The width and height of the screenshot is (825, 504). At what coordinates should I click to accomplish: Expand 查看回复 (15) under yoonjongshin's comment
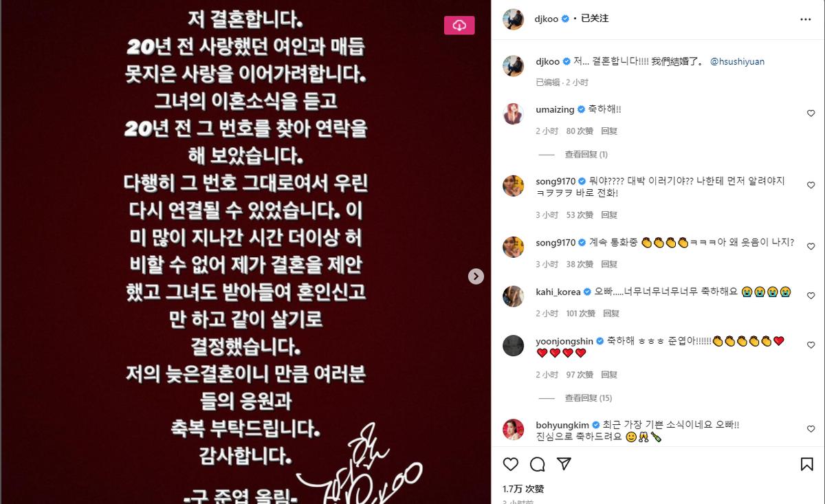[x=588, y=398]
